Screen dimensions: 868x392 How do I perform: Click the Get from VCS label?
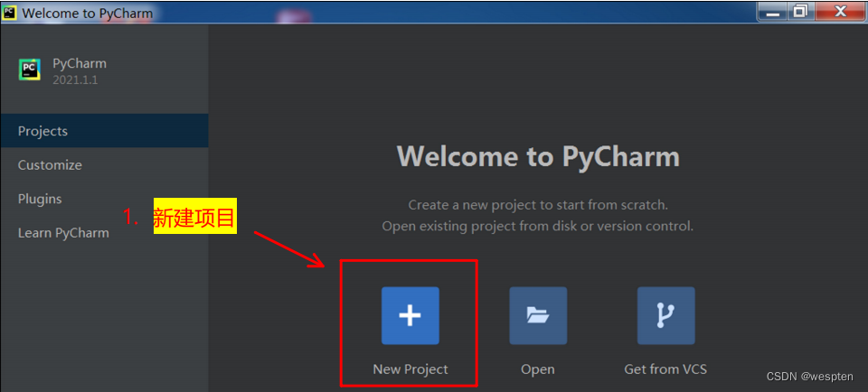coord(665,369)
